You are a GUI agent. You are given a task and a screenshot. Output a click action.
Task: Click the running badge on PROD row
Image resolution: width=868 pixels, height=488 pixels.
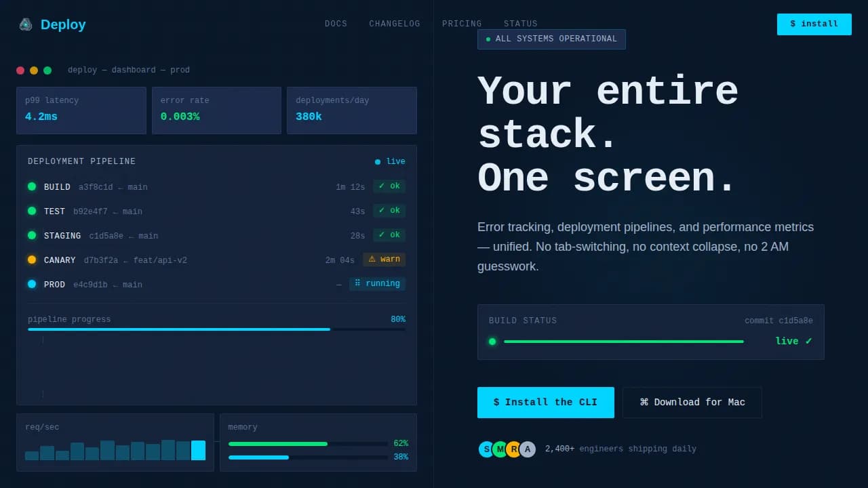click(x=377, y=283)
